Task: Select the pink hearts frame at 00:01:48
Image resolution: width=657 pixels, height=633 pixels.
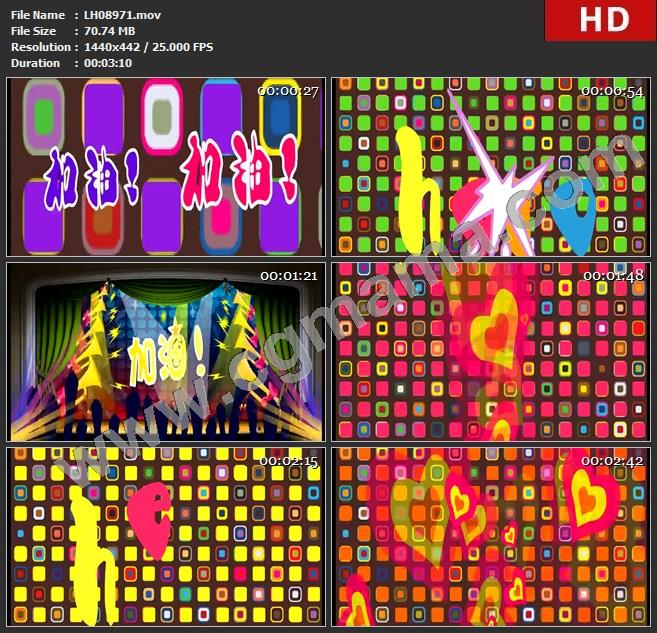Action: coord(490,351)
